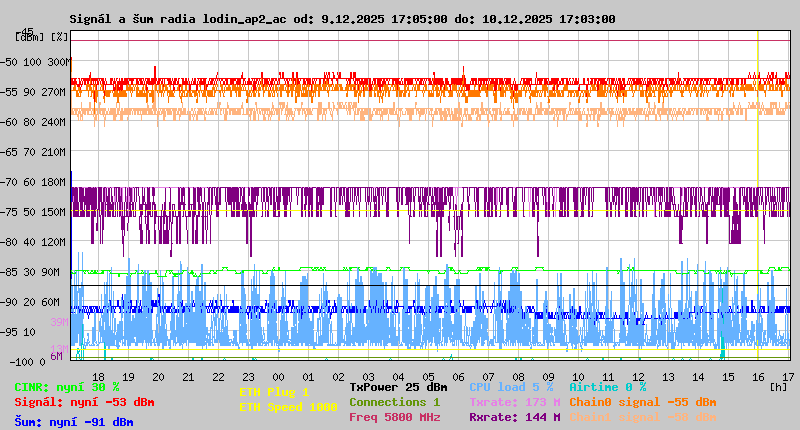800x430 pixels.
Task: Click the Txrate 173 M legend label
Action: pos(514,402)
